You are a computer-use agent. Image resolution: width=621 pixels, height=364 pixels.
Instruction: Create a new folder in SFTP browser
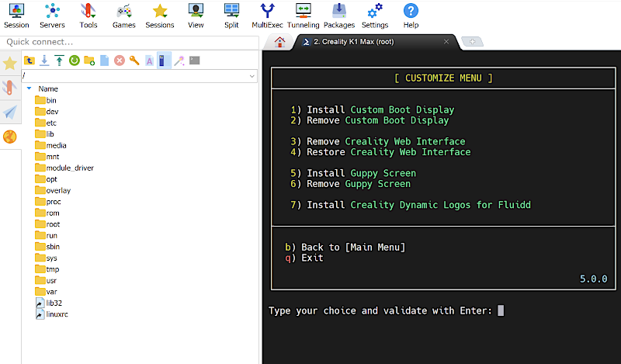89,61
